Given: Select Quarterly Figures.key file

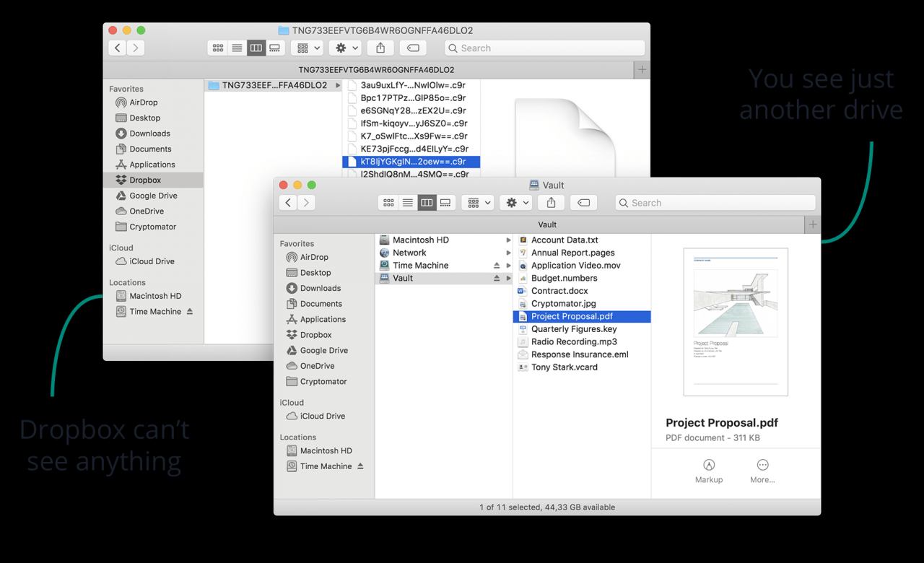Looking at the screenshot, I should 582,329.
